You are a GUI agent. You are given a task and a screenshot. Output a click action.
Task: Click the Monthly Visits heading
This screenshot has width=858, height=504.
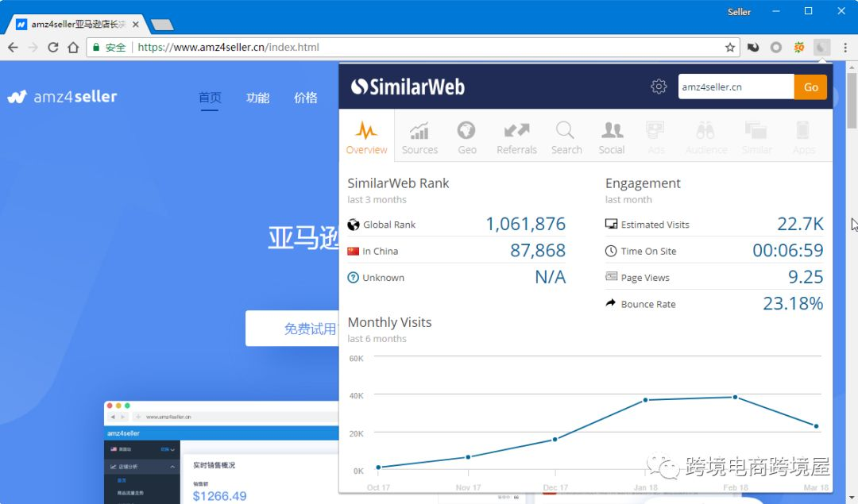[x=389, y=322]
